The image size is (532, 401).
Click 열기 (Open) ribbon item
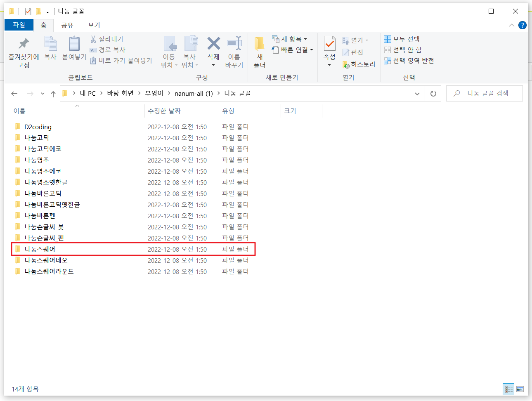pyautogui.click(x=355, y=40)
